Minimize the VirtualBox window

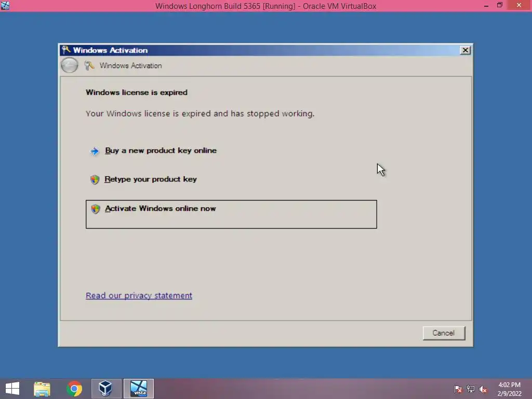pos(486,5)
